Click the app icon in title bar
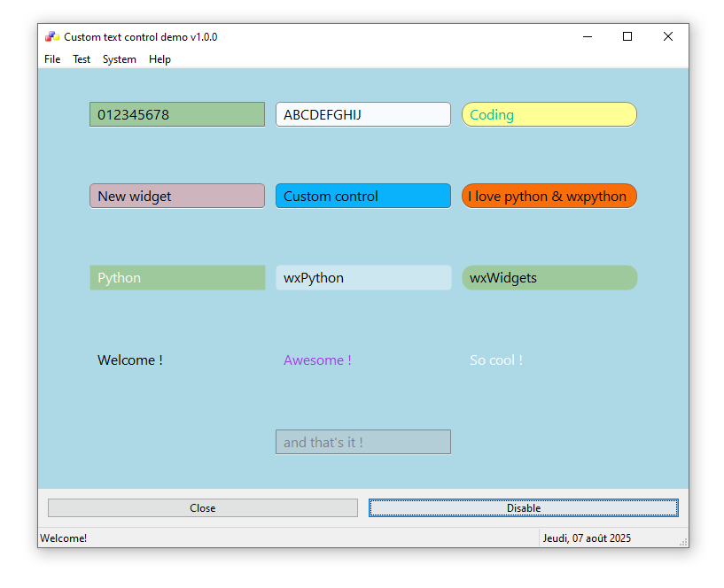 tap(52, 37)
